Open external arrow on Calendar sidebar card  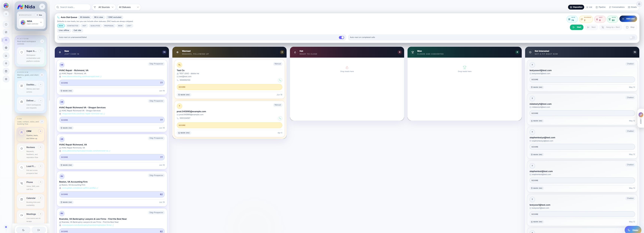pyautogui.click(x=40, y=198)
